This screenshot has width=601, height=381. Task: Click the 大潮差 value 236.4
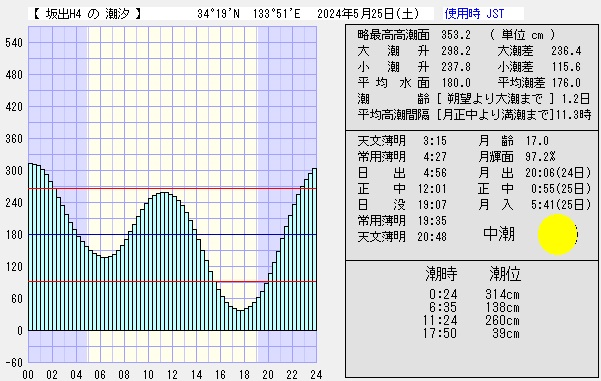(566, 51)
